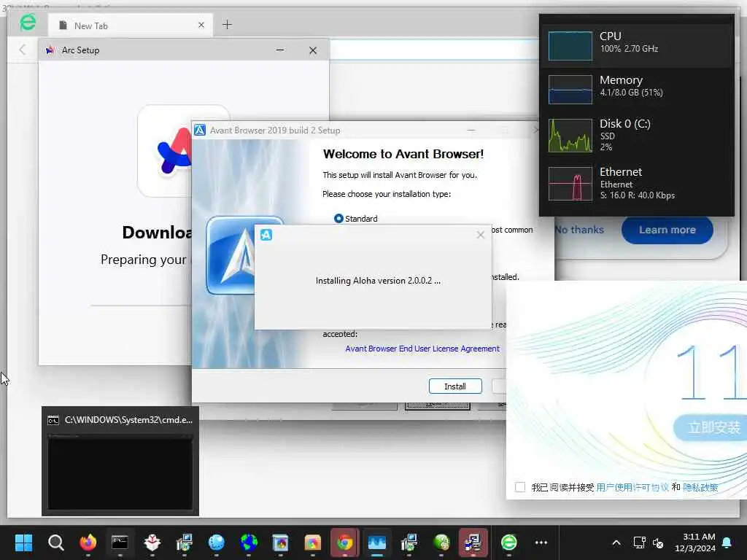The image size is (747, 560).
Task: Click the Earth globe taskbar icon
Action: point(249,542)
